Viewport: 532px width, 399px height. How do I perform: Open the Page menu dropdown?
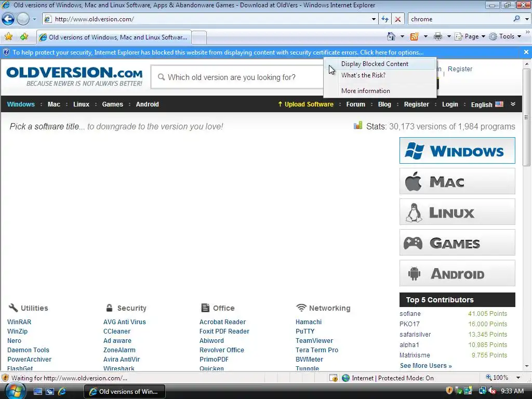pos(470,36)
